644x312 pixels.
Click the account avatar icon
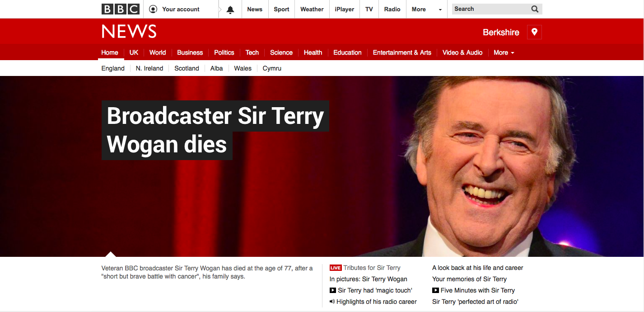(x=153, y=9)
